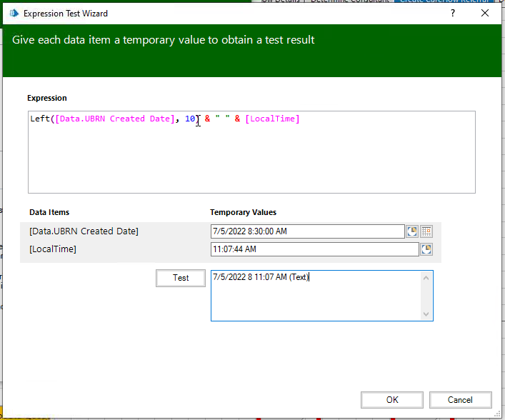Screen dimensions: 505x420
Task: Click [LocalTime] token in the expression
Action: click(x=272, y=119)
